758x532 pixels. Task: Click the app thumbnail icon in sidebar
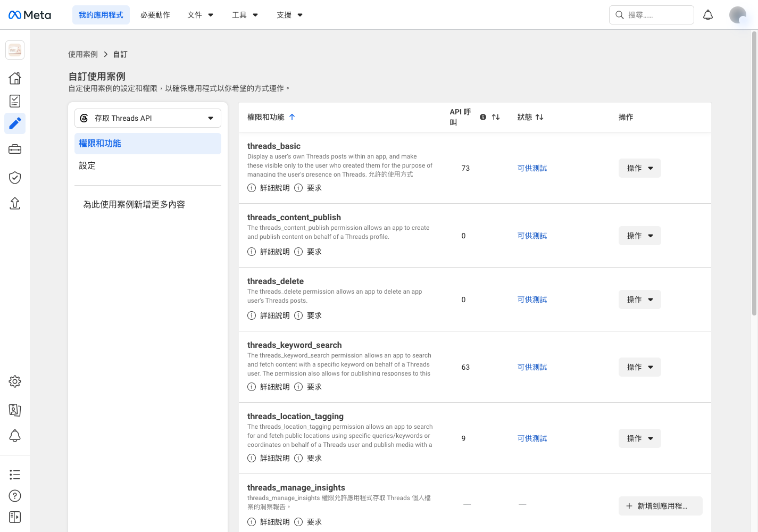15,50
